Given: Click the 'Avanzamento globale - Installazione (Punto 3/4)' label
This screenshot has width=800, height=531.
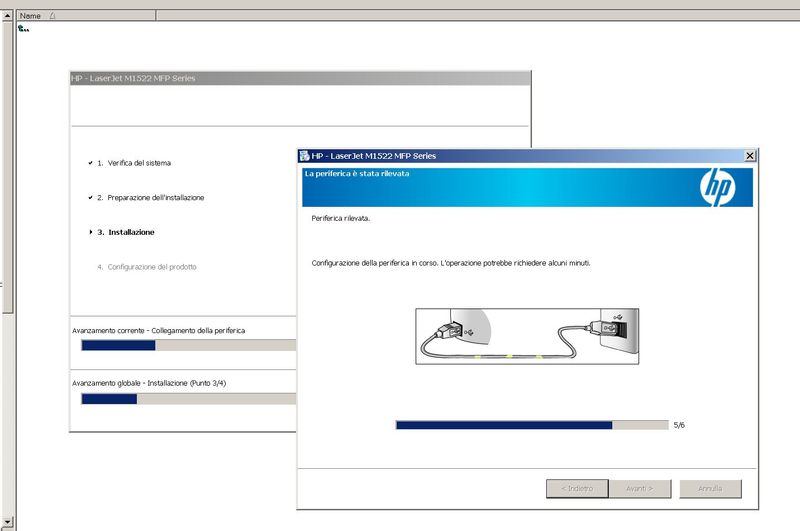Looking at the screenshot, I should tap(149, 383).
